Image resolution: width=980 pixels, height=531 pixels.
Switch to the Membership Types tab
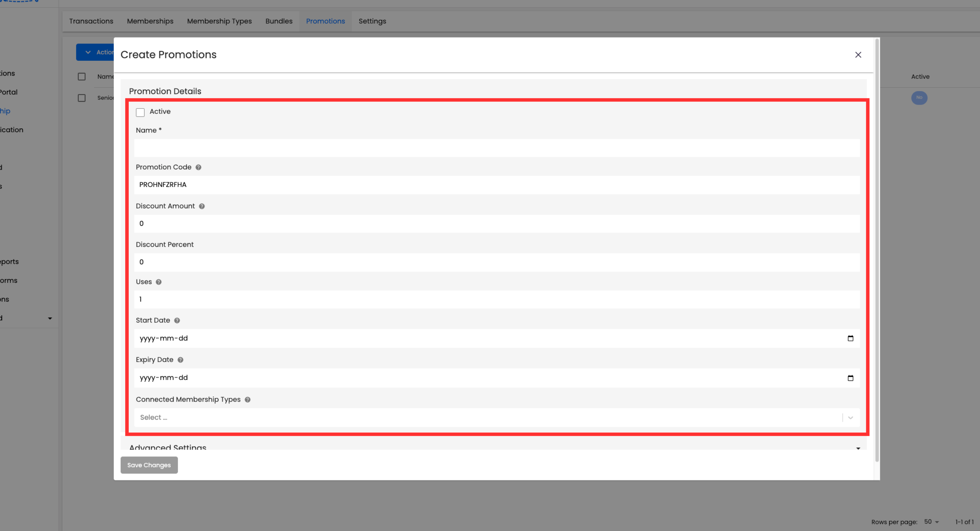click(219, 21)
